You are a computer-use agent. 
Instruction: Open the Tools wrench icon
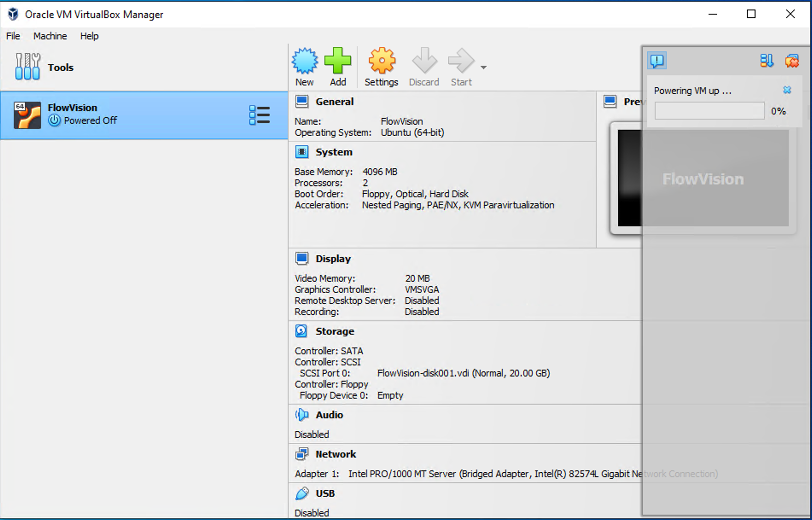(27, 67)
